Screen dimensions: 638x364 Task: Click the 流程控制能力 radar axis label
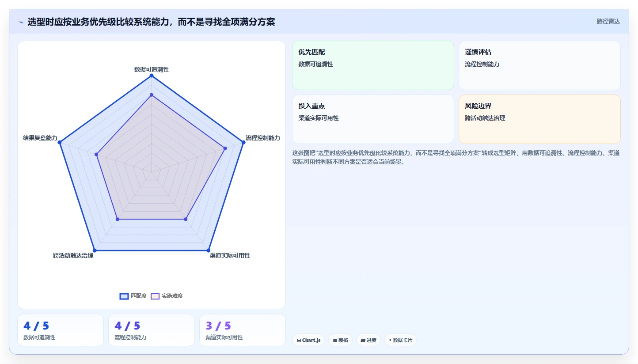[x=263, y=138]
